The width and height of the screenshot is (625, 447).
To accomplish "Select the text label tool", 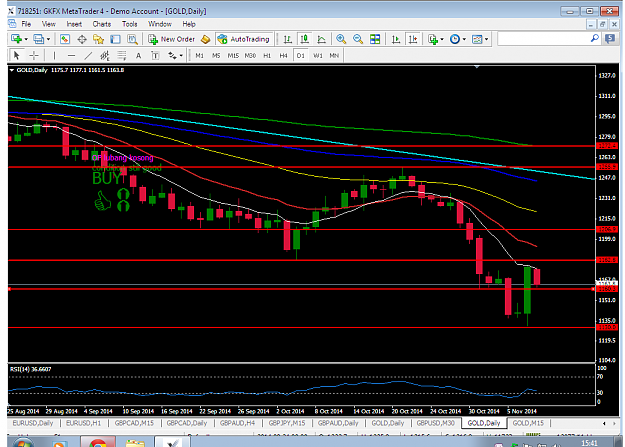I will click(x=155, y=55).
